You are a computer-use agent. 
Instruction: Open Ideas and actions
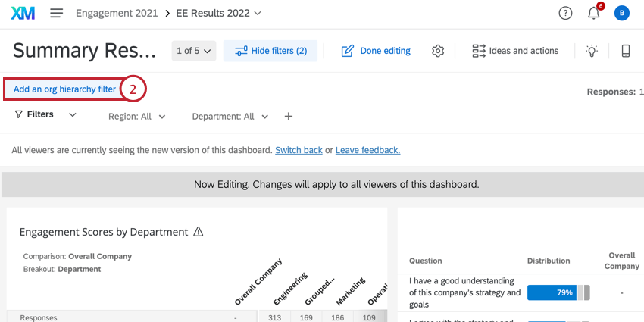(x=515, y=51)
